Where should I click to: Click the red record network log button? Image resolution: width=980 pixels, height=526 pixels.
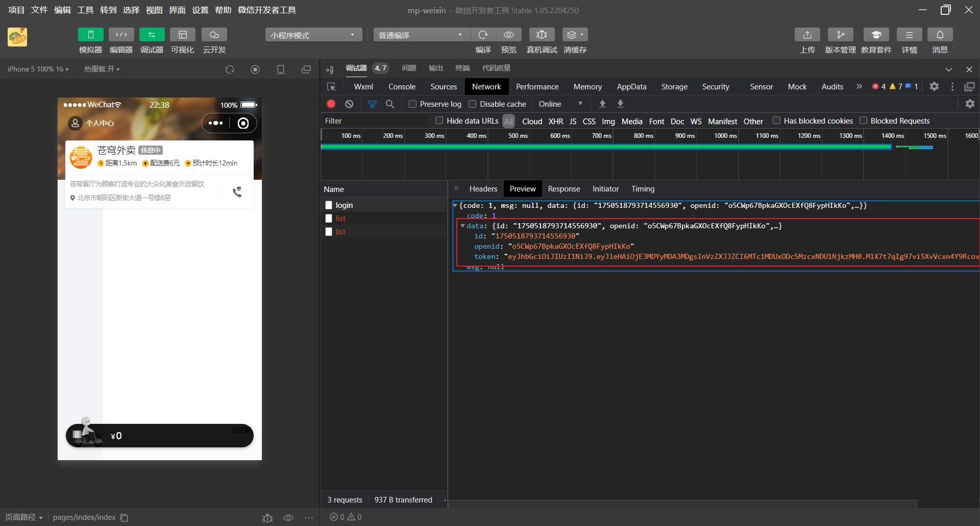pyautogui.click(x=331, y=104)
